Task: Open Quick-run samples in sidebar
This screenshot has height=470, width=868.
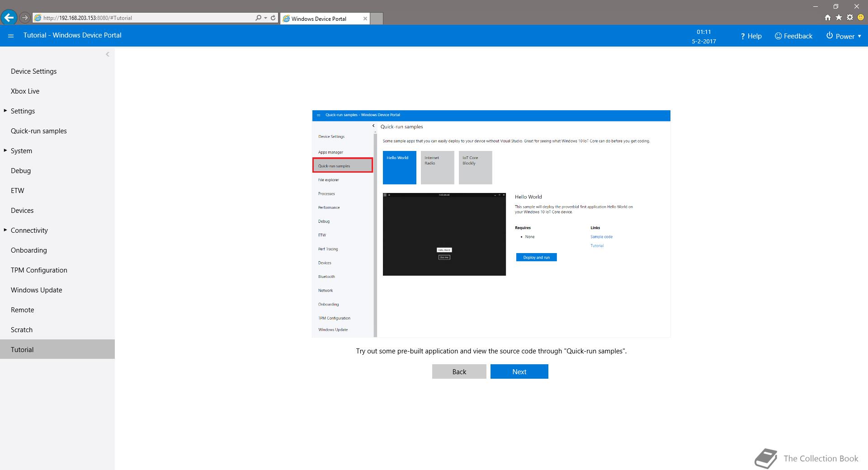Action: 57,131
